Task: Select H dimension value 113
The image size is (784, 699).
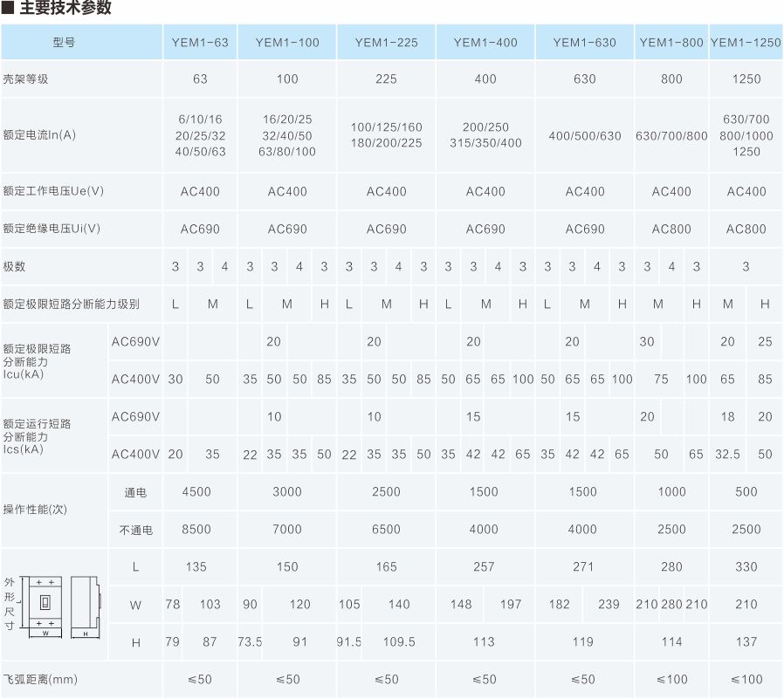Action: click(x=484, y=641)
